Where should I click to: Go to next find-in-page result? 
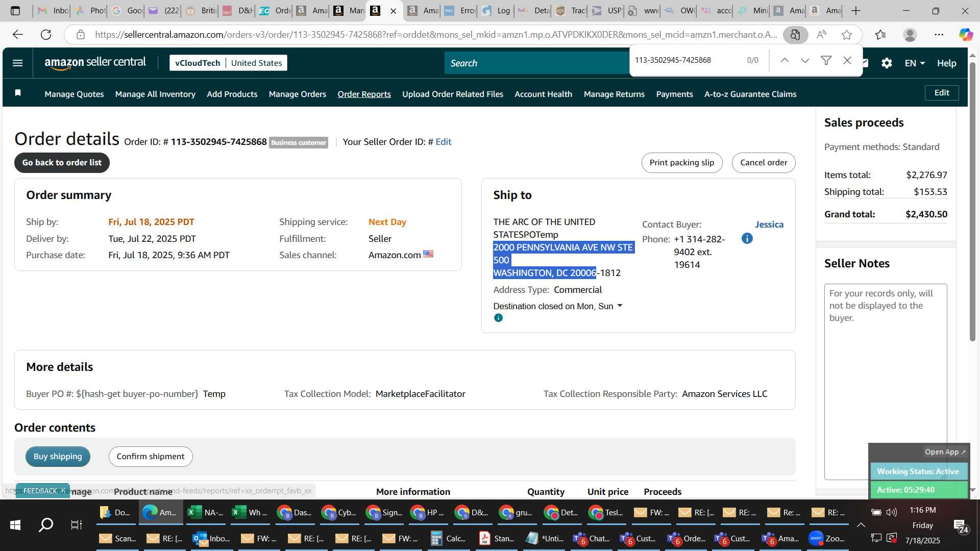pos(805,60)
